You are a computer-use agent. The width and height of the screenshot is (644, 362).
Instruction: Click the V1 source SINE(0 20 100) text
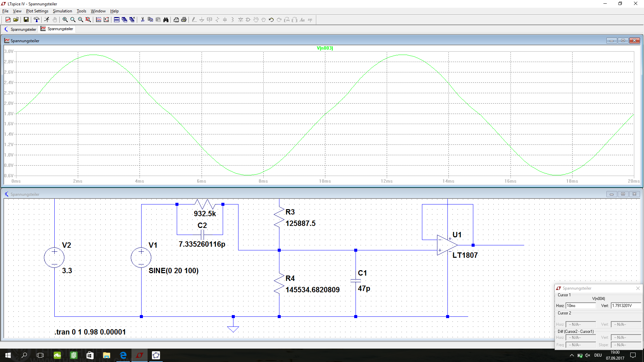[x=174, y=270]
